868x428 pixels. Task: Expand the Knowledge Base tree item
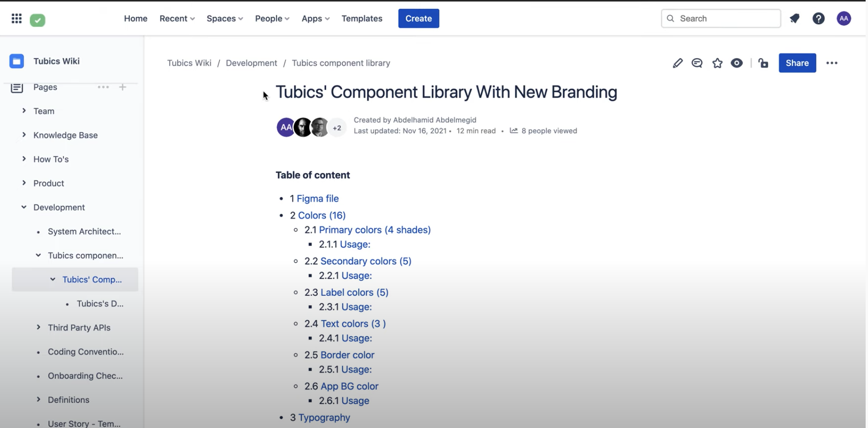(x=24, y=135)
